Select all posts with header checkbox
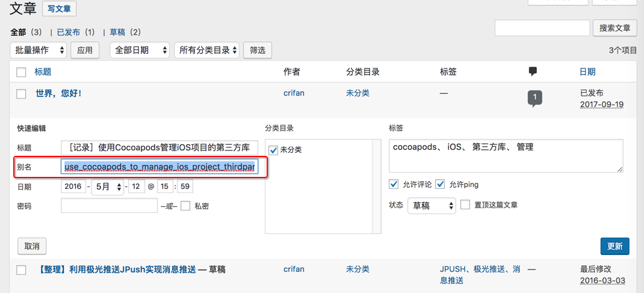Image resolution: width=644 pixels, height=293 pixels. 21,72
